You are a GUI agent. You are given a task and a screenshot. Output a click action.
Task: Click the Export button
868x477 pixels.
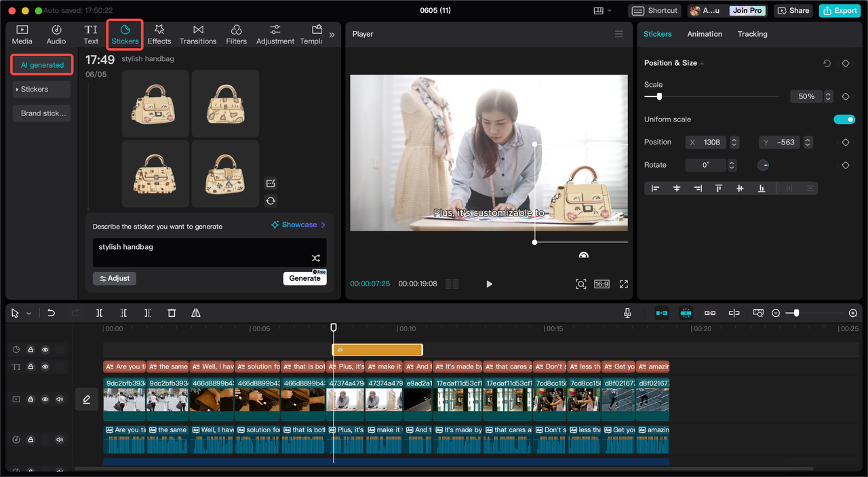(x=839, y=10)
